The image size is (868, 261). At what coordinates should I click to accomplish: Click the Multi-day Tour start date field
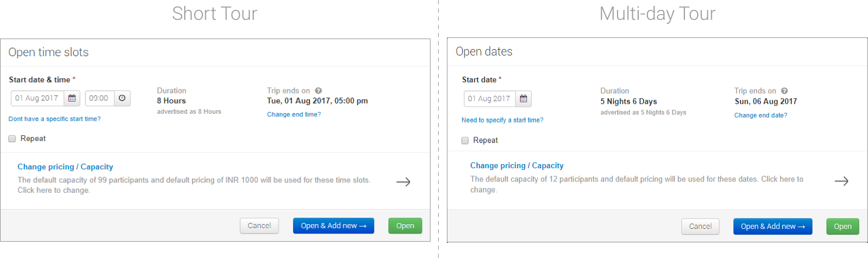(490, 99)
